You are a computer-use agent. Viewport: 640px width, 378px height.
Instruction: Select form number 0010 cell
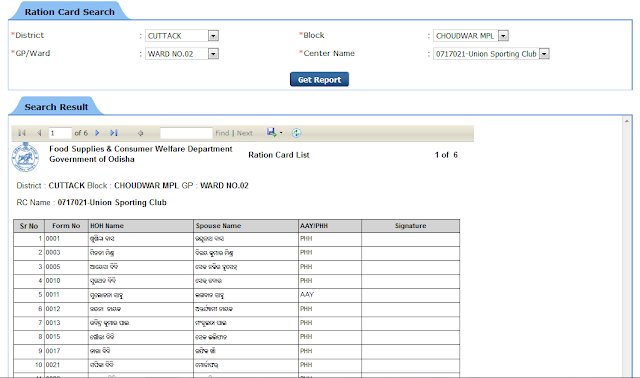[66, 281]
